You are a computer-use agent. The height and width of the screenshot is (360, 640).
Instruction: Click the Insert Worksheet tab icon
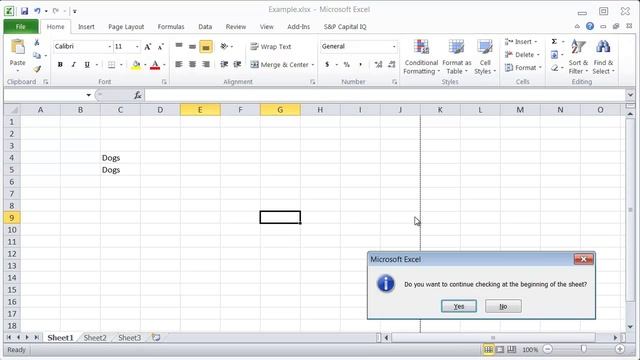(x=156, y=338)
